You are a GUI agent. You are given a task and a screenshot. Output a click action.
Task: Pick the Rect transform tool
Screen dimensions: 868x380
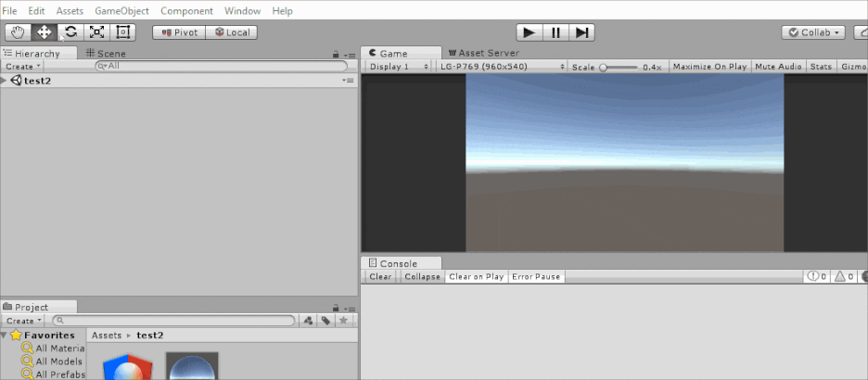[x=123, y=32]
